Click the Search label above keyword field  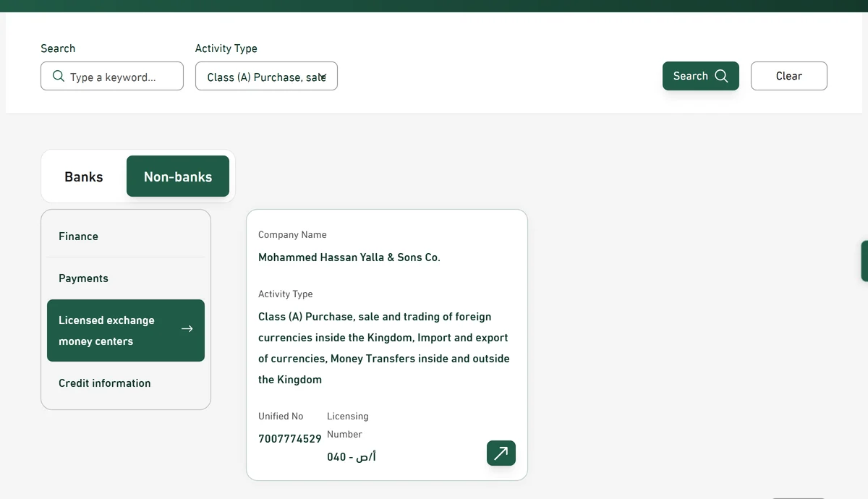[x=58, y=48]
